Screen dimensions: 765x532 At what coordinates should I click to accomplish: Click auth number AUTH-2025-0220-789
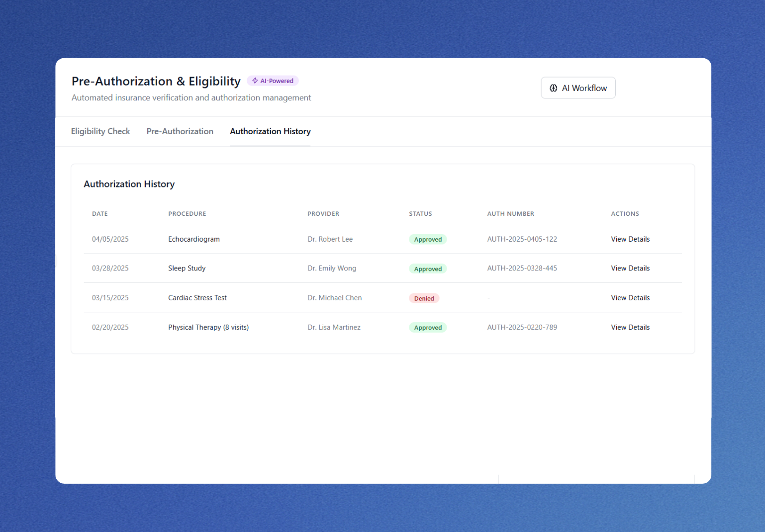pyautogui.click(x=522, y=327)
